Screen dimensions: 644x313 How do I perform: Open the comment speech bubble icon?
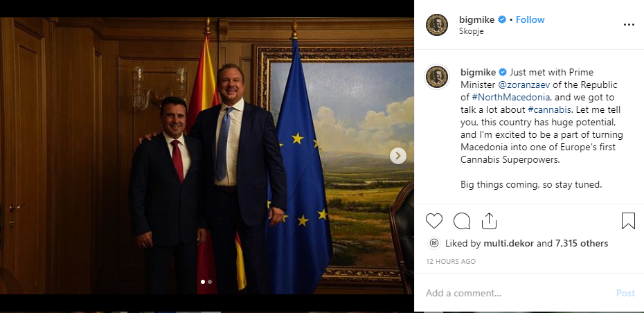[462, 221]
